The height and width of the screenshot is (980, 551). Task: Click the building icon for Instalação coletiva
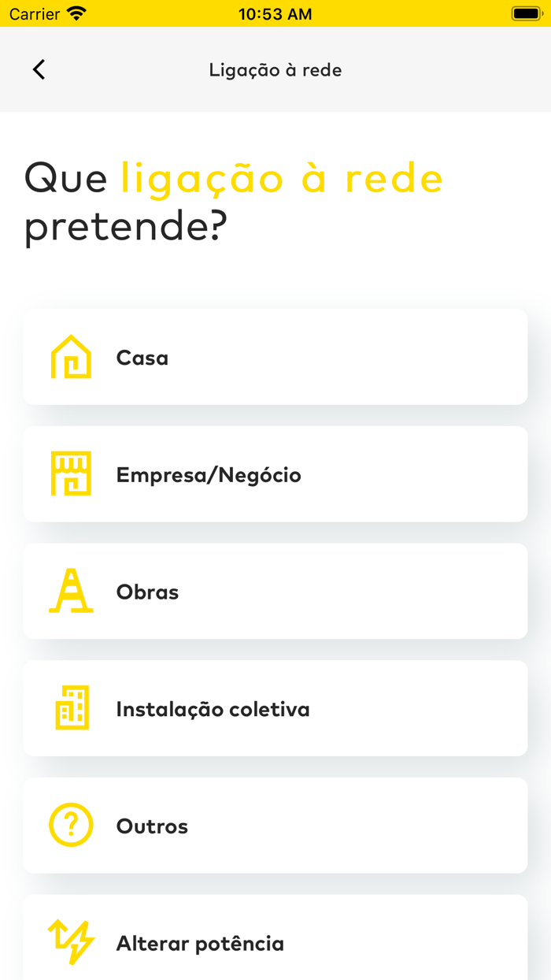click(71, 708)
